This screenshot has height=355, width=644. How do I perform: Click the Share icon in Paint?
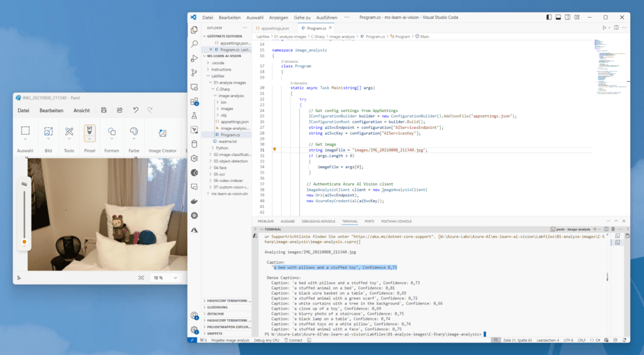pos(119,110)
